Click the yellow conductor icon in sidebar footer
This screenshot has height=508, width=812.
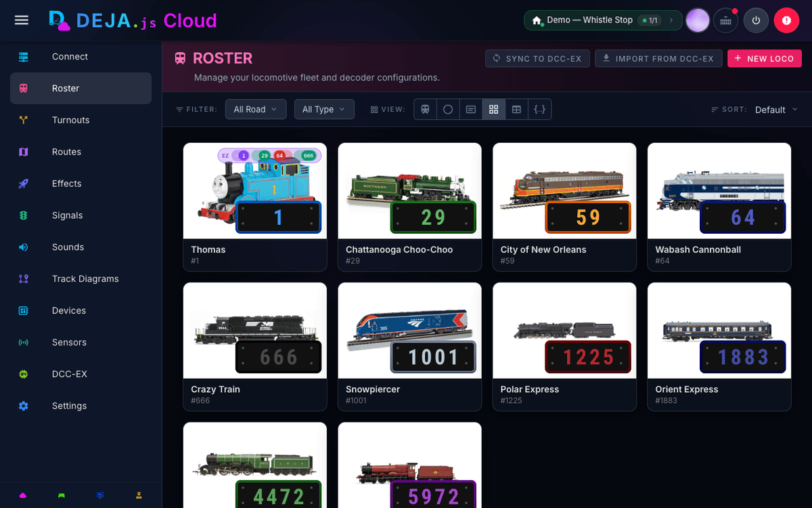tap(139, 495)
